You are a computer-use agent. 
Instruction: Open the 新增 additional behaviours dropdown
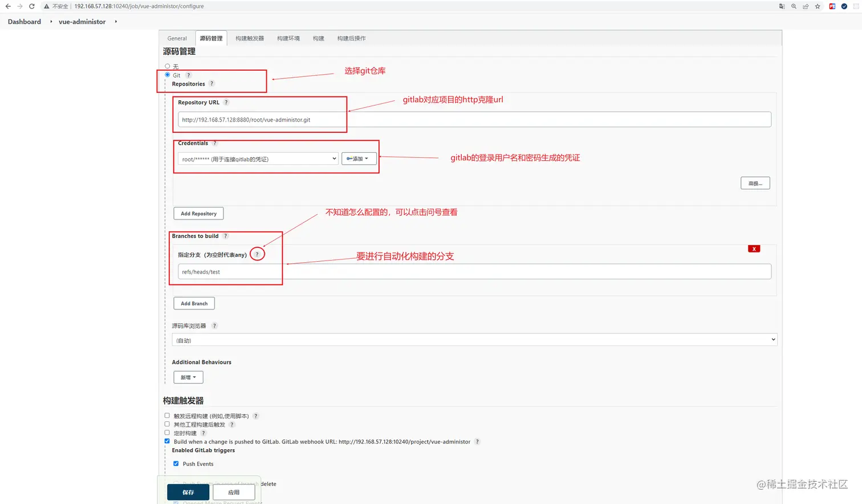pyautogui.click(x=188, y=377)
